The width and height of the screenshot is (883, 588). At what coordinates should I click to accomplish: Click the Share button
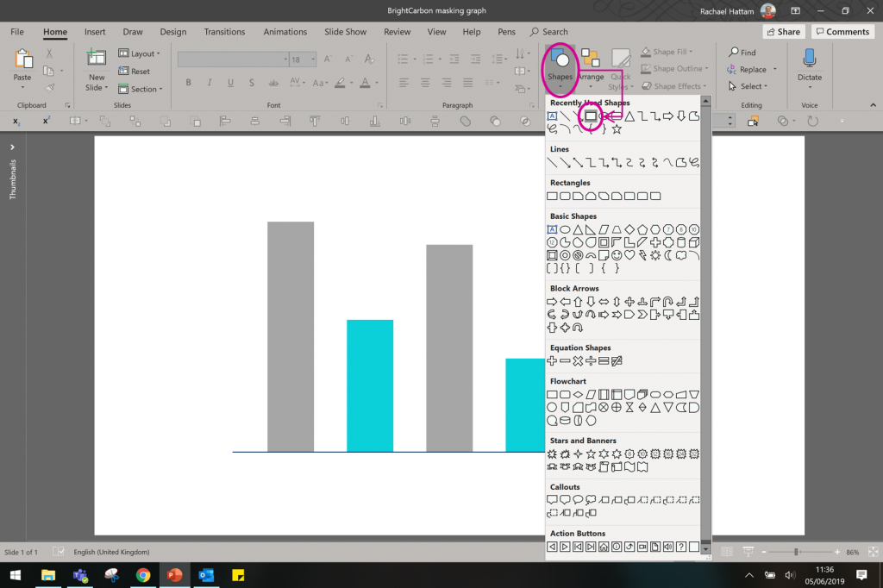782,31
